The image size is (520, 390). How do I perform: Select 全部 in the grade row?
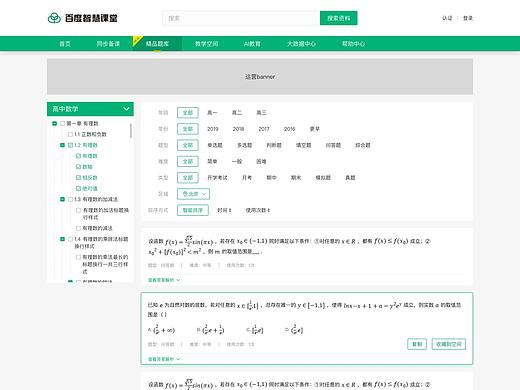188,113
